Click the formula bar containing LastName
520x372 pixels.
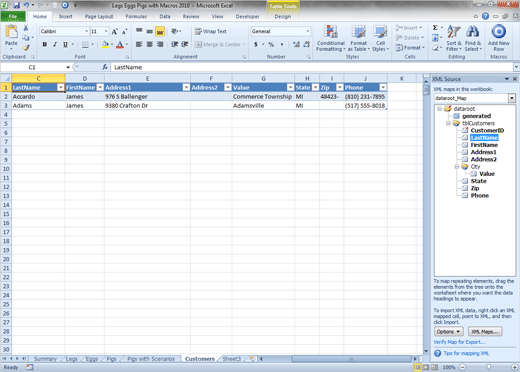tap(312, 67)
